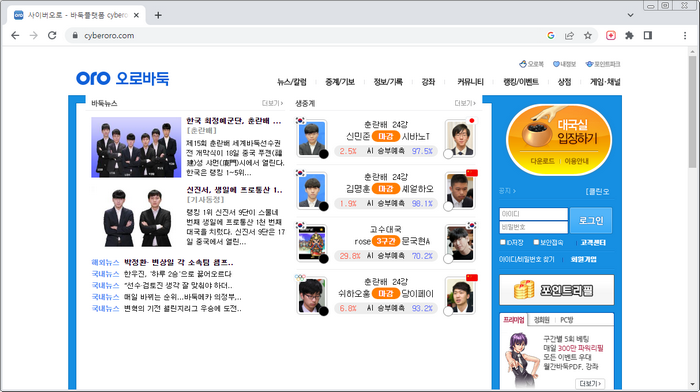The width and height of the screenshot is (700, 392).
Task: Share this page via share icon
Action: point(569,35)
